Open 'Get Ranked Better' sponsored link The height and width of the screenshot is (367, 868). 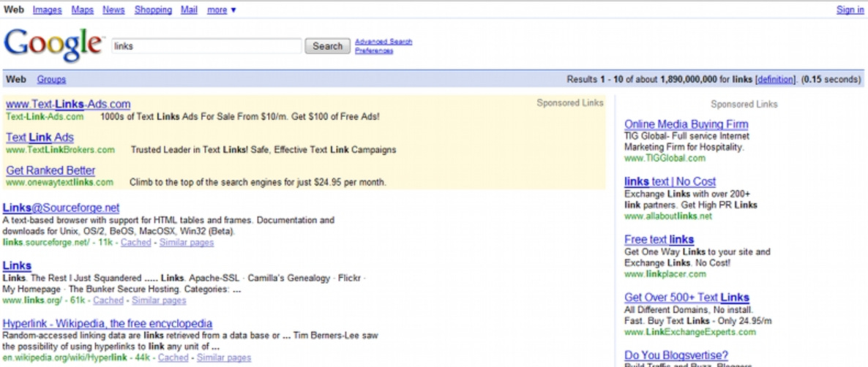(x=51, y=170)
